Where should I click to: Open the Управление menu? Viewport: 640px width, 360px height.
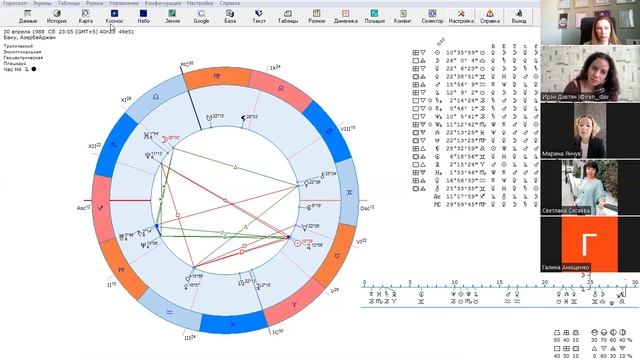click(124, 3)
